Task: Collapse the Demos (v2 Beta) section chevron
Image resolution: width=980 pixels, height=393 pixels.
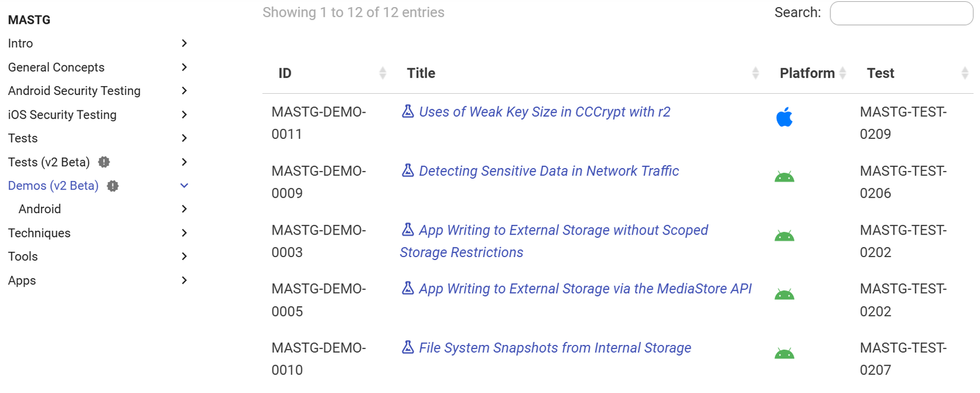Action: tap(184, 186)
